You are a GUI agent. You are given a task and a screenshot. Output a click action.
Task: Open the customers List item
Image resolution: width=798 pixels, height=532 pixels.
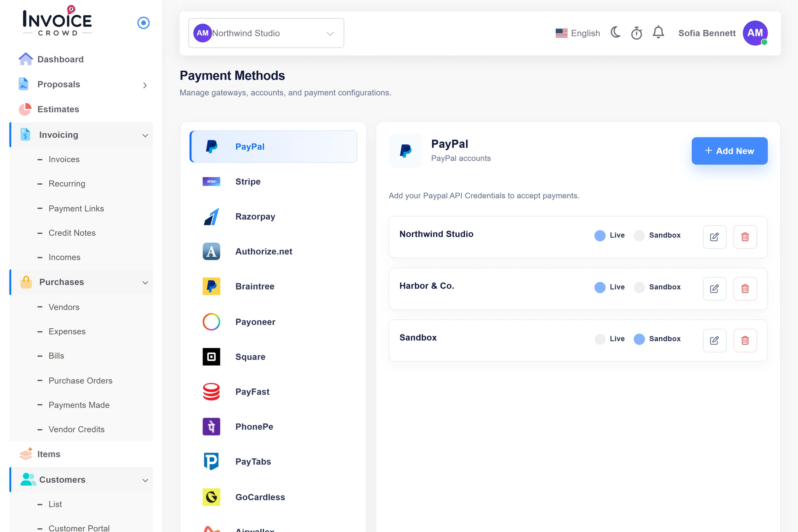pyautogui.click(x=55, y=504)
